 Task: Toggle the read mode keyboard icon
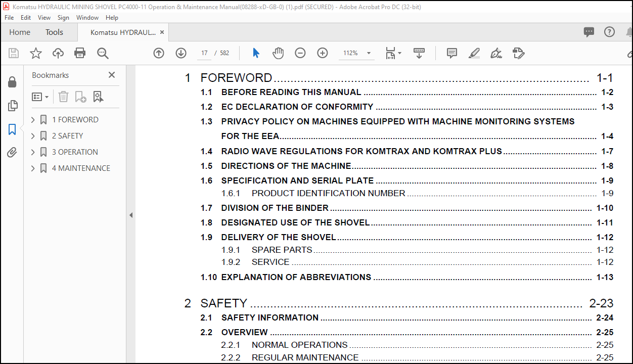[x=419, y=53]
